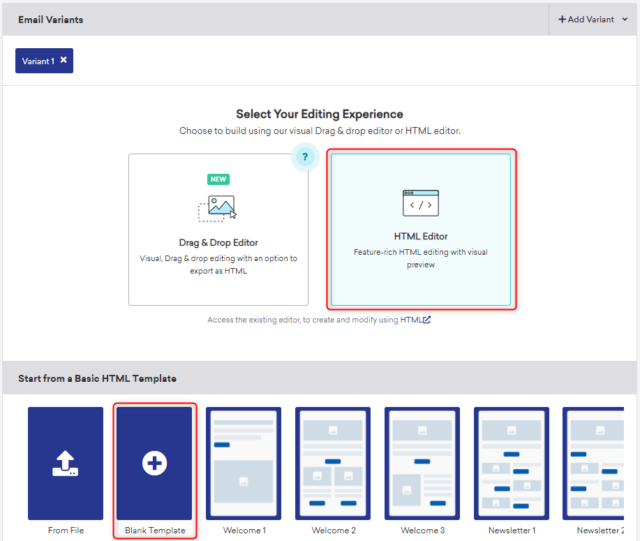
Task: Choose the Newsletter 1 template thumbnail
Action: (511, 463)
